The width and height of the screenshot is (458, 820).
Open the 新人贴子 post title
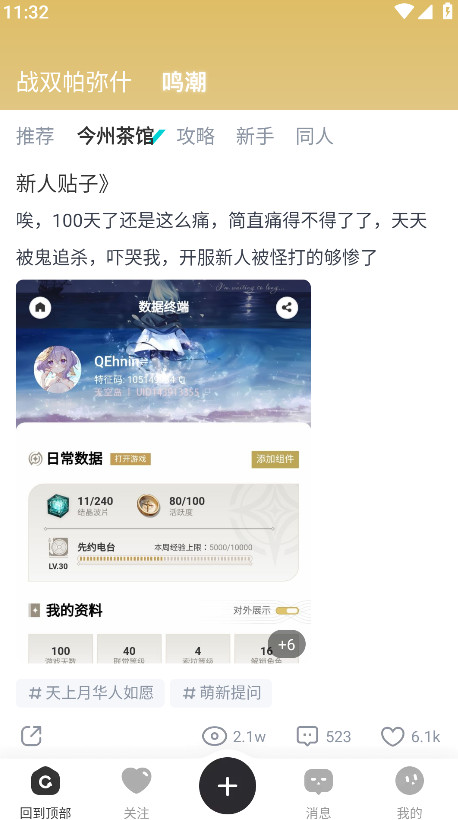pyautogui.click(x=63, y=184)
